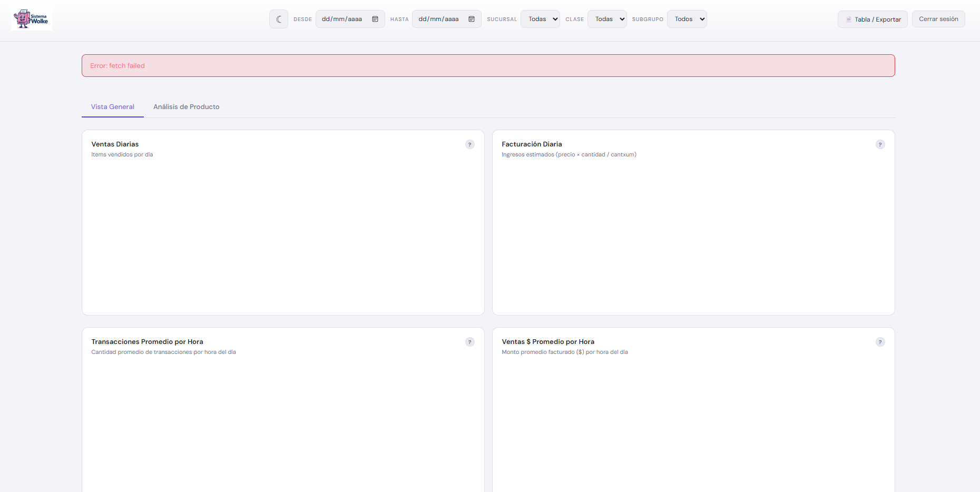The height and width of the screenshot is (492, 980).
Task: Show help for Ventas $ Promedio por Hora
Action: pyautogui.click(x=880, y=342)
